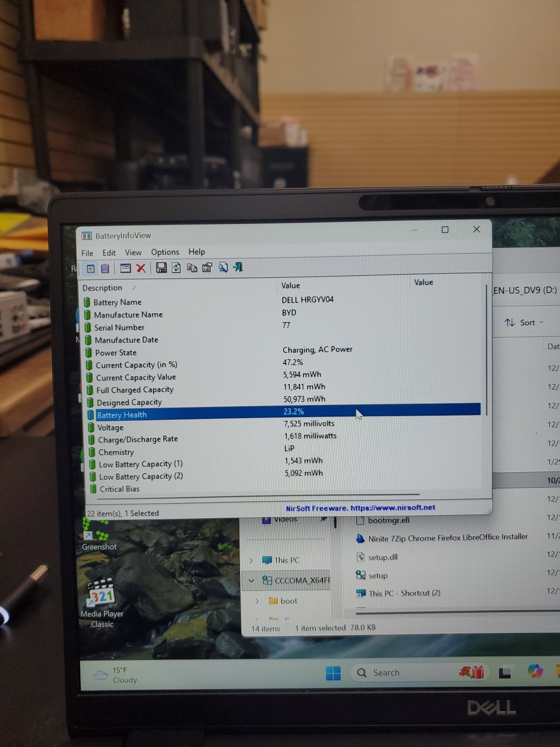The image size is (560, 747).
Task: Open the Options menu
Action: coord(165,252)
